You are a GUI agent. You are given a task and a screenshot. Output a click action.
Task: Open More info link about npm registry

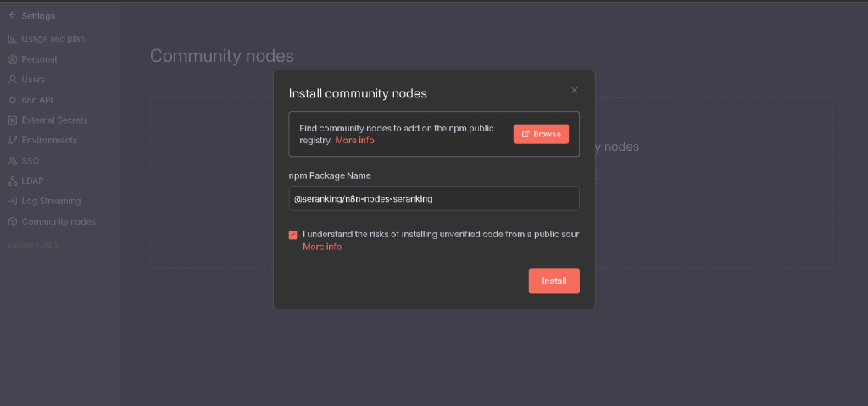click(x=354, y=141)
